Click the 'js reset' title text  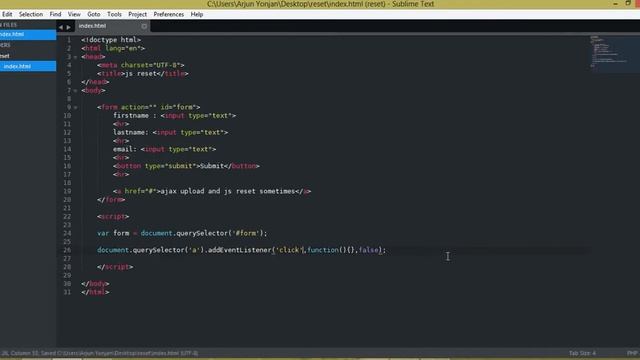[142, 74]
